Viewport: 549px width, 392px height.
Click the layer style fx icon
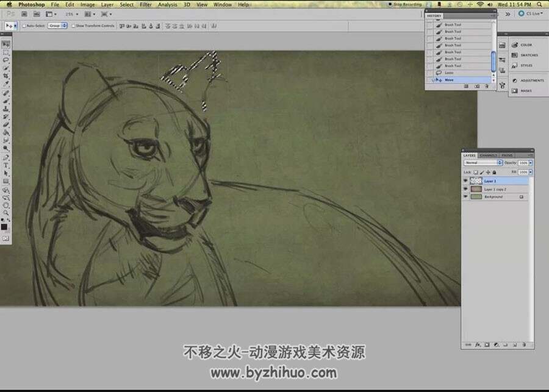pyautogui.click(x=478, y=344)
